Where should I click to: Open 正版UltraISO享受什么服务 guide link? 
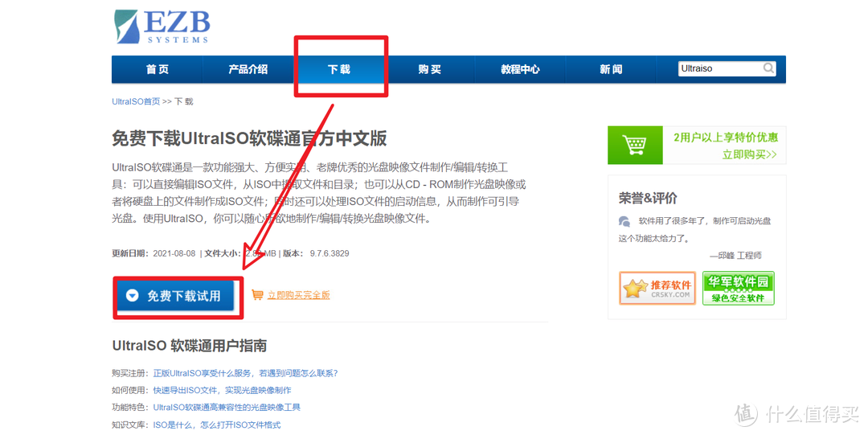pyautogui.click(x=245, y=373)
